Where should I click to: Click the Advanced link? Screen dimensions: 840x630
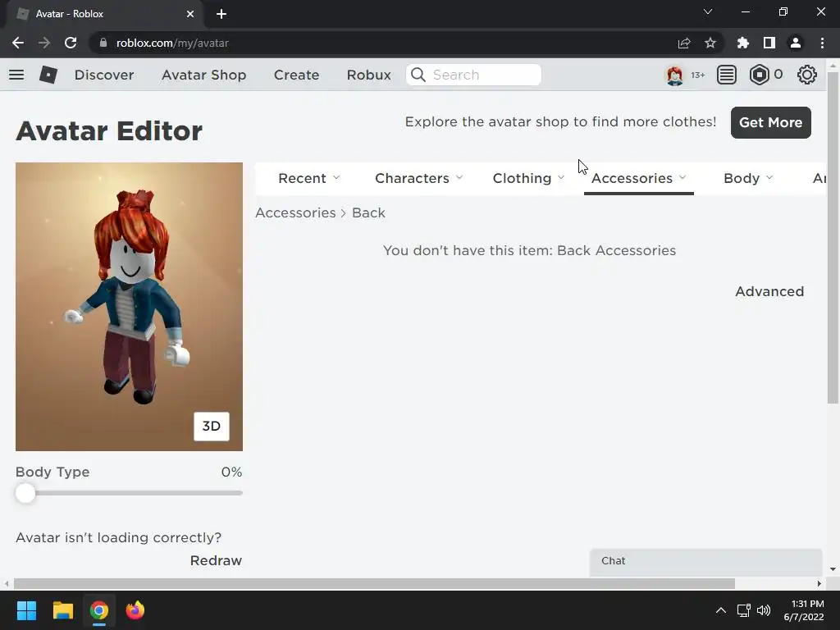(769, 291)
